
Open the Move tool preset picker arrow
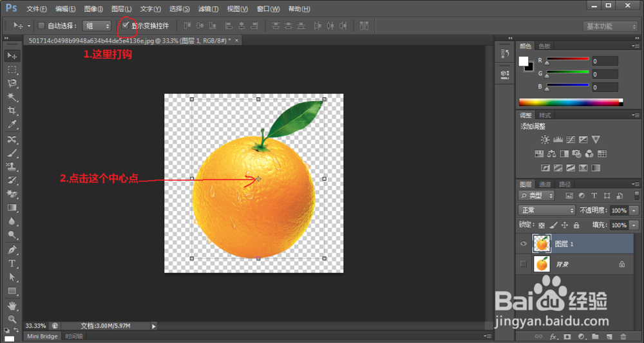pyautogui.click(x=29, y=26)
